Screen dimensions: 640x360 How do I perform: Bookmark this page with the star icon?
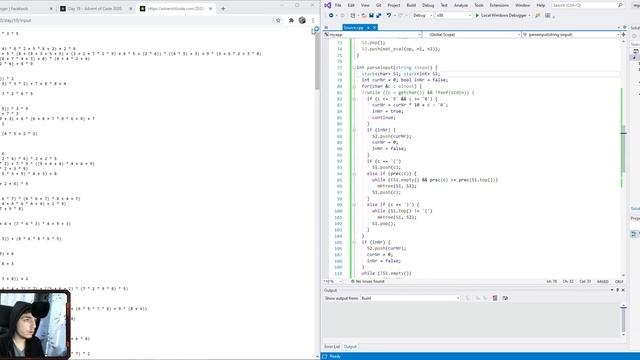(x=278, y=20)
